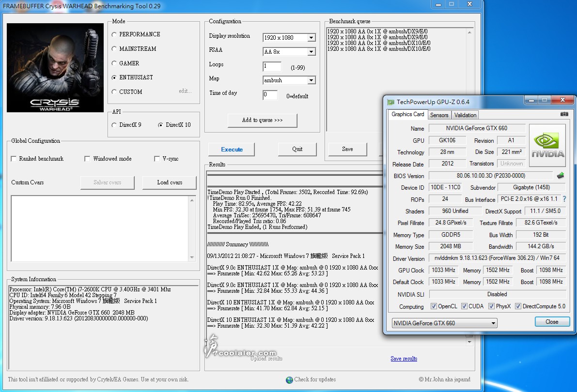The image size is (577, 392).
Task: Click the GPU-Z title bar app icon
Action: [390, 102]
